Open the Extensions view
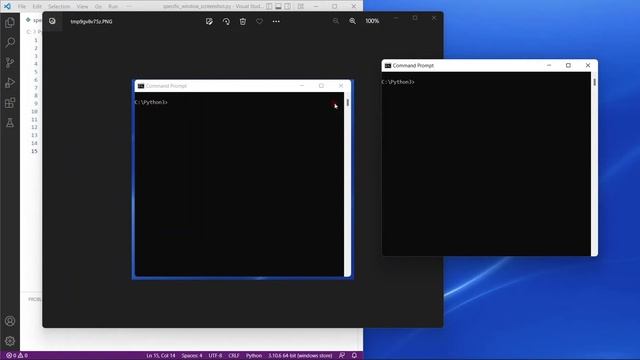The height and width of the screenshot is (360, 640). point(10,103)
